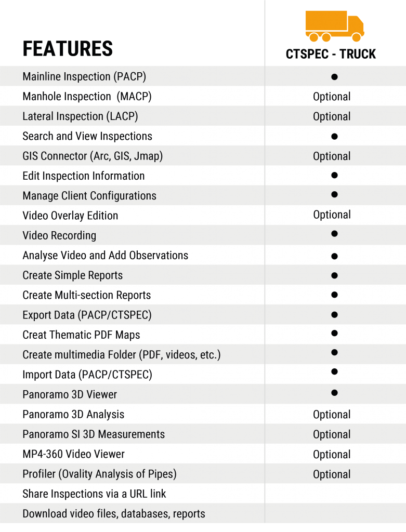
Task: Click the Profiler (Ovality Analysis of Pipes) label
Action: [x=99, y=474]
